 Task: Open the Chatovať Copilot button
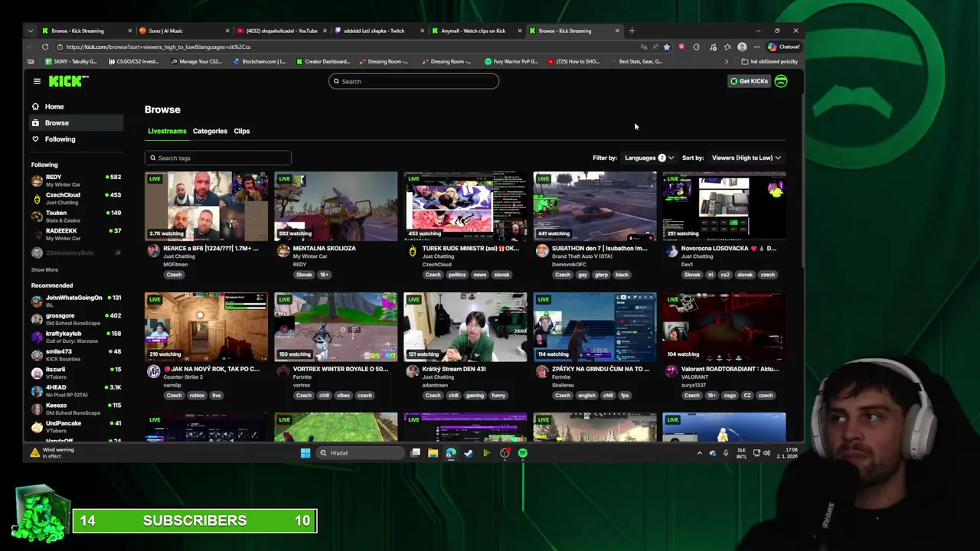point(784,47)
